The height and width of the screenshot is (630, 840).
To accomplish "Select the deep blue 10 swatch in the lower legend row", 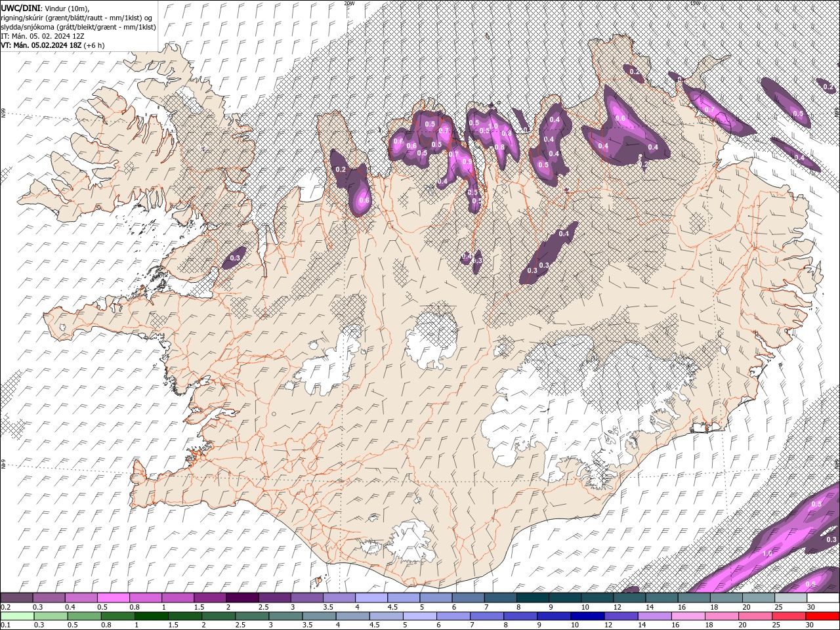I will coord(587,616).
